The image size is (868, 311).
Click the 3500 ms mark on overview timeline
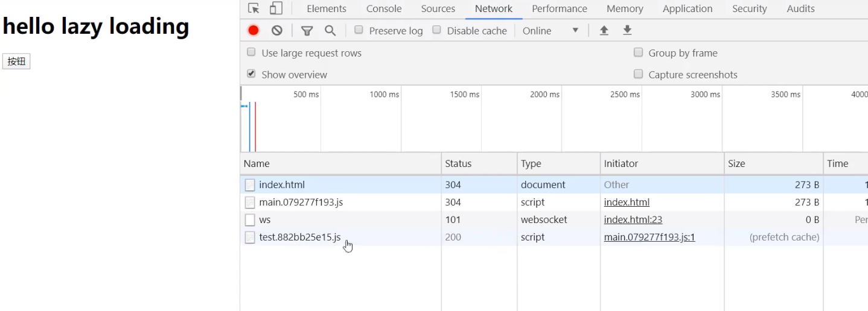785,95
